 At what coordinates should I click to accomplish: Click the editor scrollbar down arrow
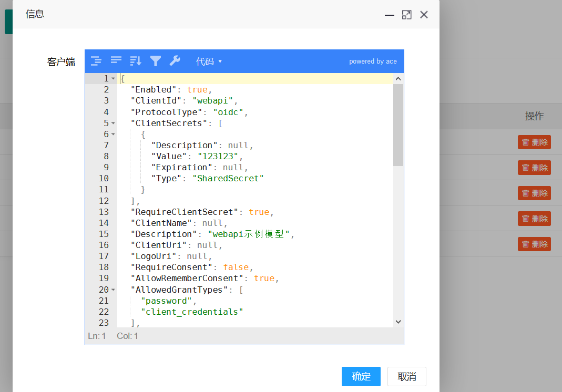398,322
